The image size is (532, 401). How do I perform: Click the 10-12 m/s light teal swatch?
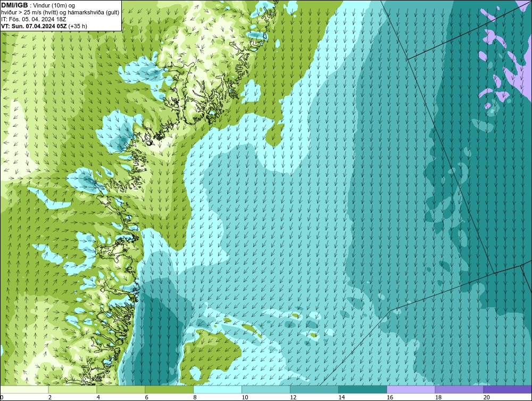[266, 389]
